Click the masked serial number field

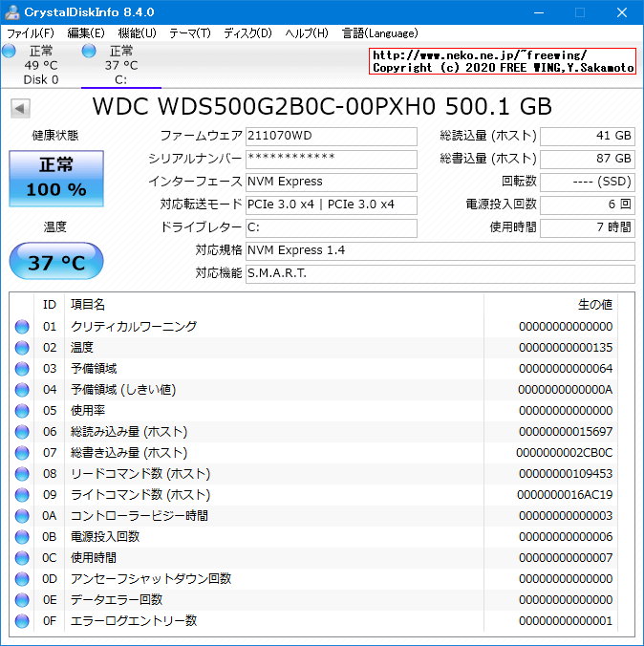coord(332,160)
